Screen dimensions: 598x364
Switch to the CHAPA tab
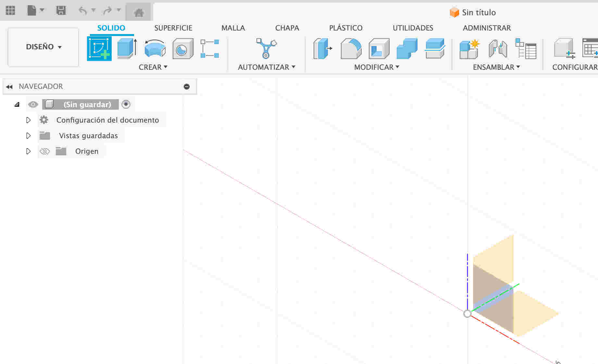pos(287,28)
